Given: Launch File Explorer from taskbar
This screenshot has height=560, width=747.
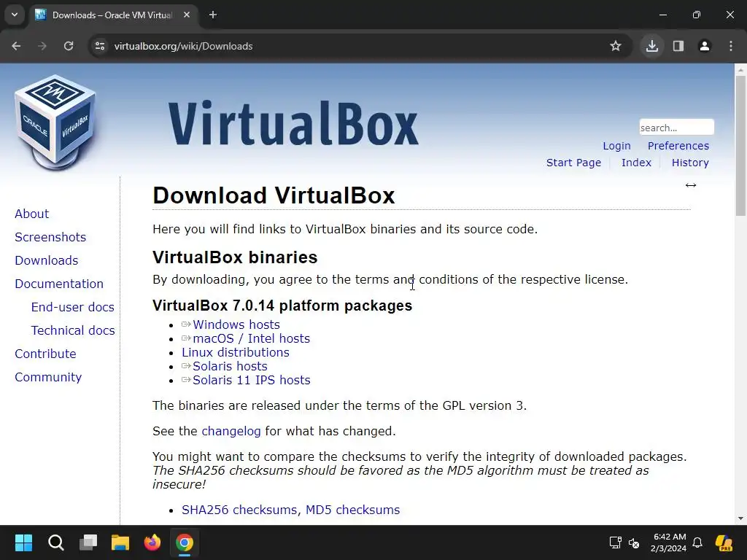Looking at the screenshot, I should point(120,542).
